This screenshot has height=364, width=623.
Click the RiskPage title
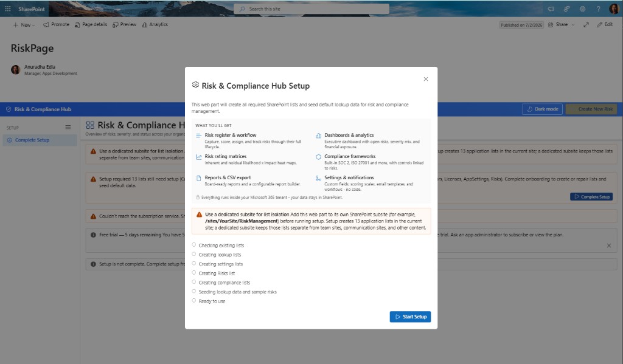(32, 49)
